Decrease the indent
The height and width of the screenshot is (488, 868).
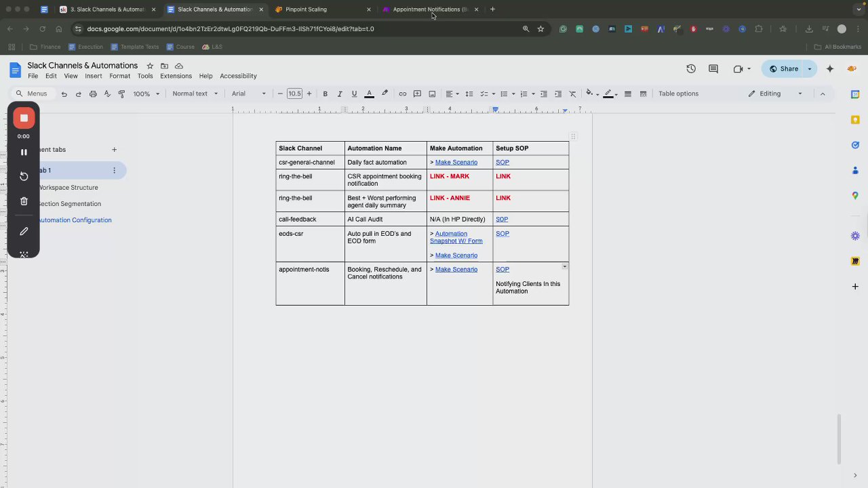544,94
